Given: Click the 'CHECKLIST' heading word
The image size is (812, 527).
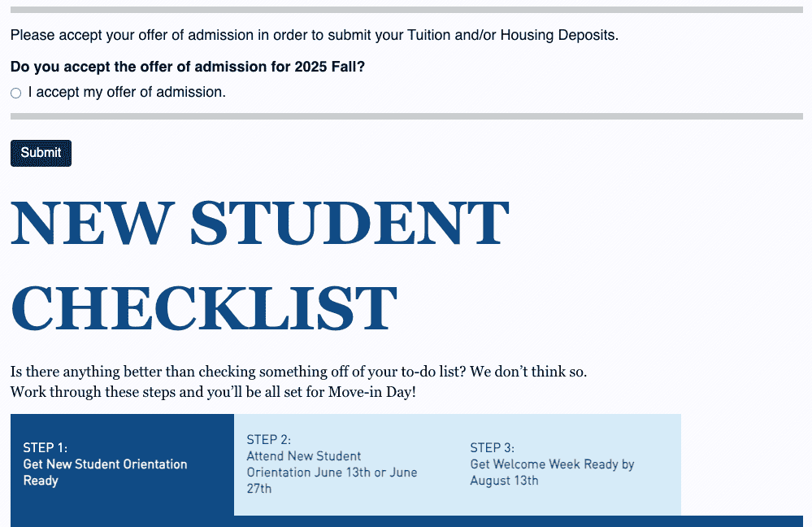Looking at the screenshot, I should coord(203,307).
